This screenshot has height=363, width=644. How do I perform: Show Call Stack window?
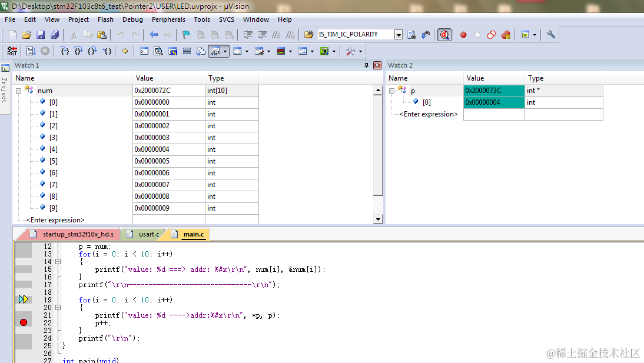201,51
